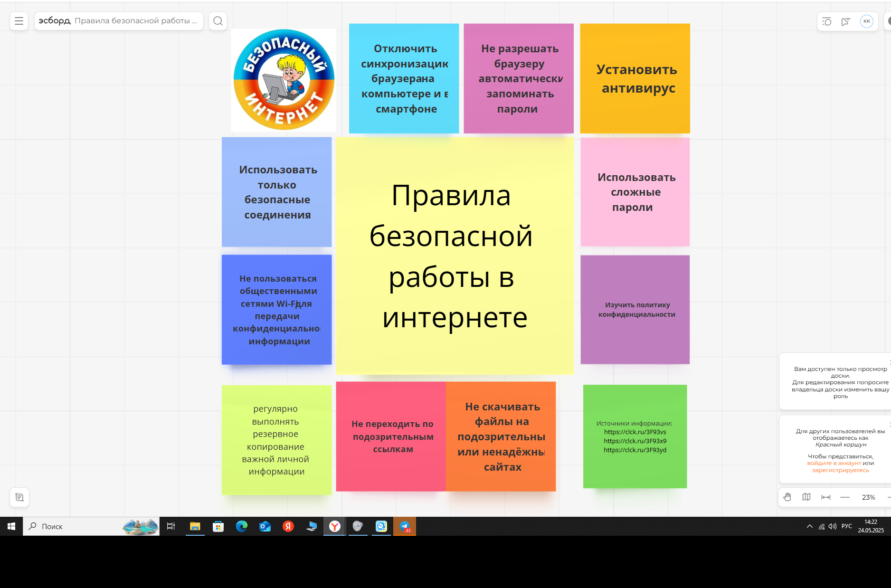Toggle the collaborators' cursors icon
Screen dimensions: 891x588
(x=846, y=21)
